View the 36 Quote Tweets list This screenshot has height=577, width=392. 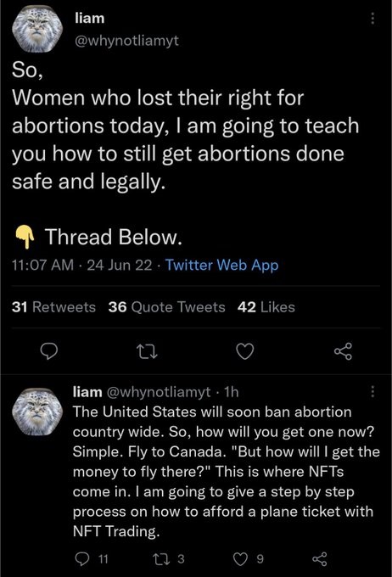pos(166,307)
